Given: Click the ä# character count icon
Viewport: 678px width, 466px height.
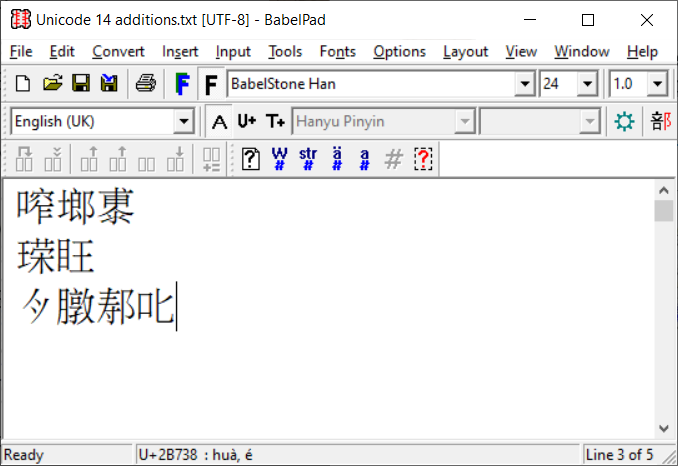Looking at the screenshot, I should (337, 159).
